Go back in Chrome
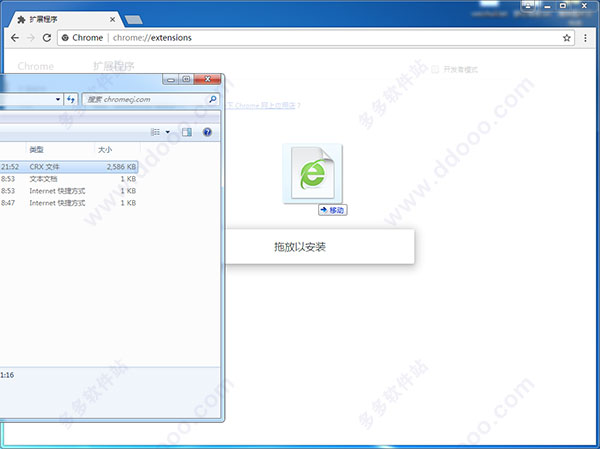 click(15, 38)
